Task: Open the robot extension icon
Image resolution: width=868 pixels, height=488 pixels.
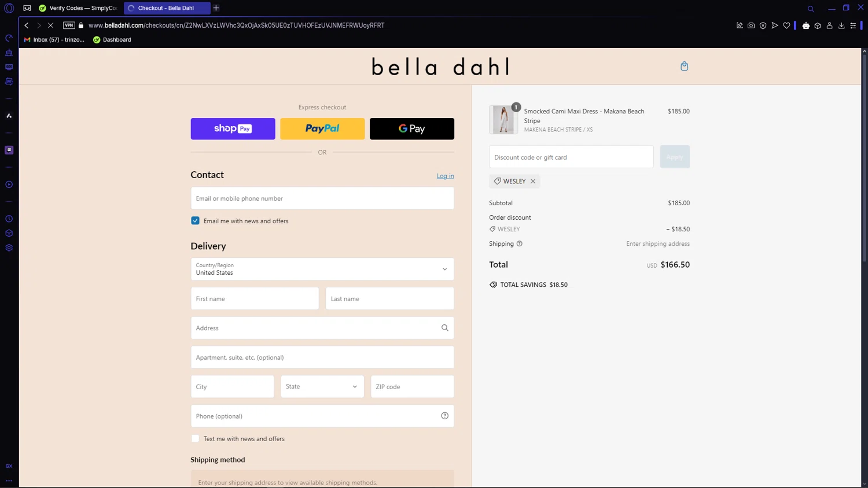Action: [x=806, y=25]
